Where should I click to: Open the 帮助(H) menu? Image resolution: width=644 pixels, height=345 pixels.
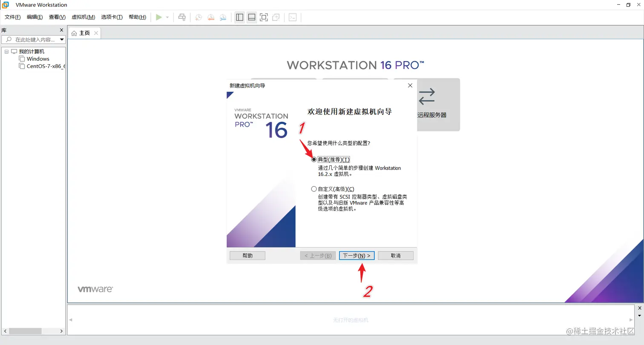(x=137, y=17)
